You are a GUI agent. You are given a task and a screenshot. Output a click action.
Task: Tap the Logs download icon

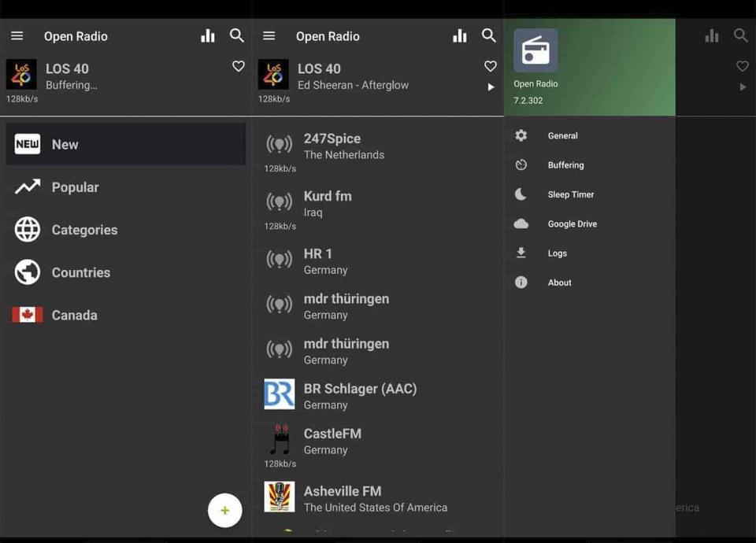click(521, 253)
